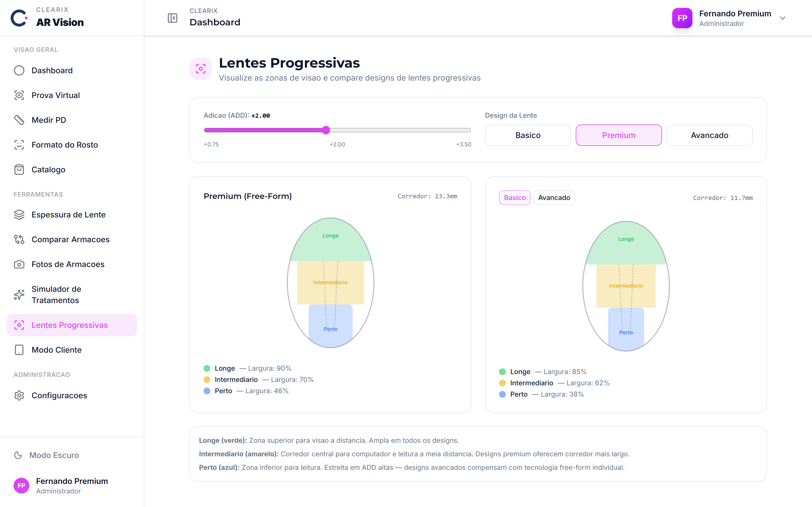This screenshot has height=507, width=812.
Task: Select the Avancado lens design option
Action: point(709,135)
